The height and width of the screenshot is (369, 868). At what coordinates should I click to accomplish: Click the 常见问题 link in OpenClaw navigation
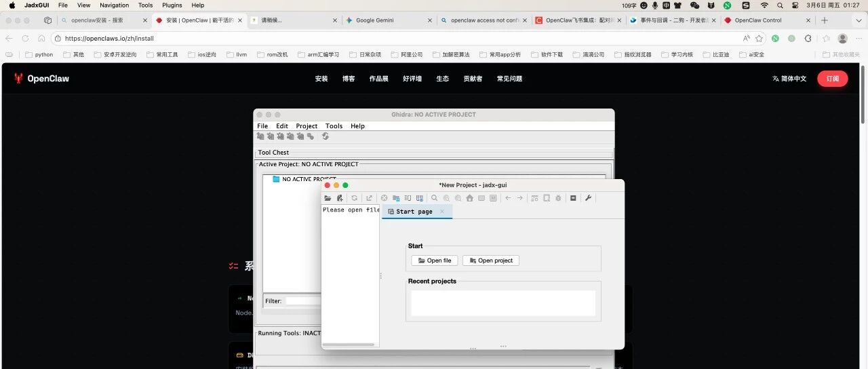[x=509, y=79]
